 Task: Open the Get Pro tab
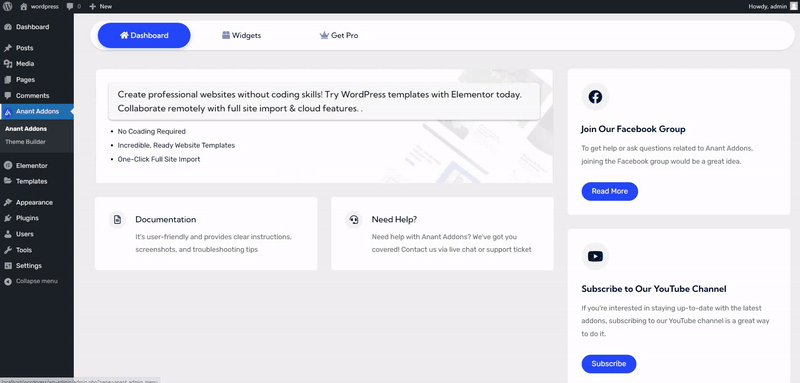pos(339,36)
